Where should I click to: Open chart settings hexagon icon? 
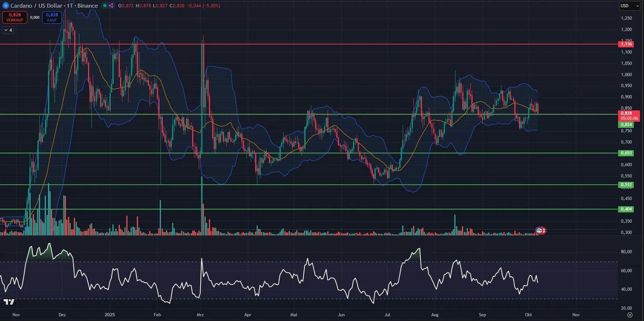630,315
